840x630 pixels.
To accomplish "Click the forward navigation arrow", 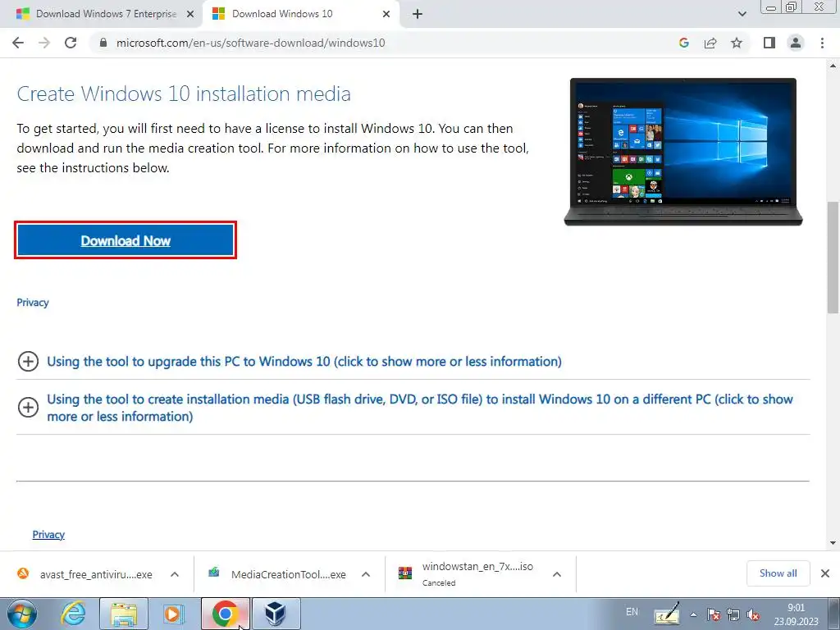I will point(44,43).
